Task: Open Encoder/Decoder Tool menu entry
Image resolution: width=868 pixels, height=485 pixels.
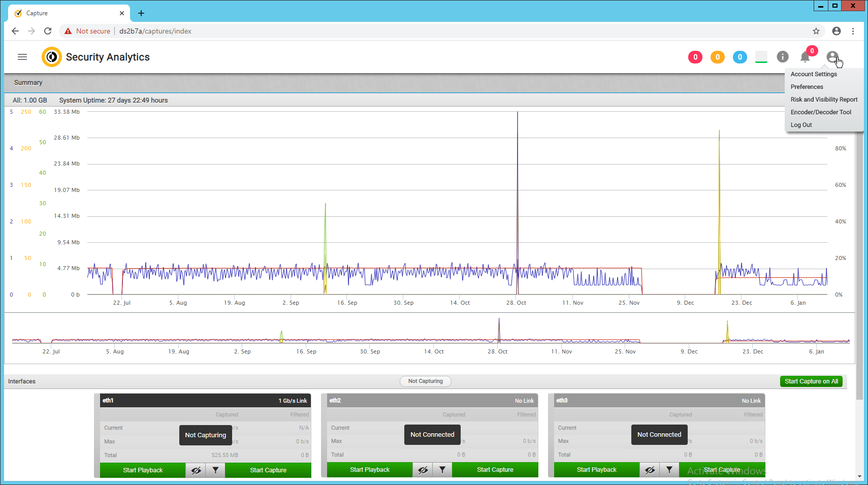Action: click(x=821, y=112)
